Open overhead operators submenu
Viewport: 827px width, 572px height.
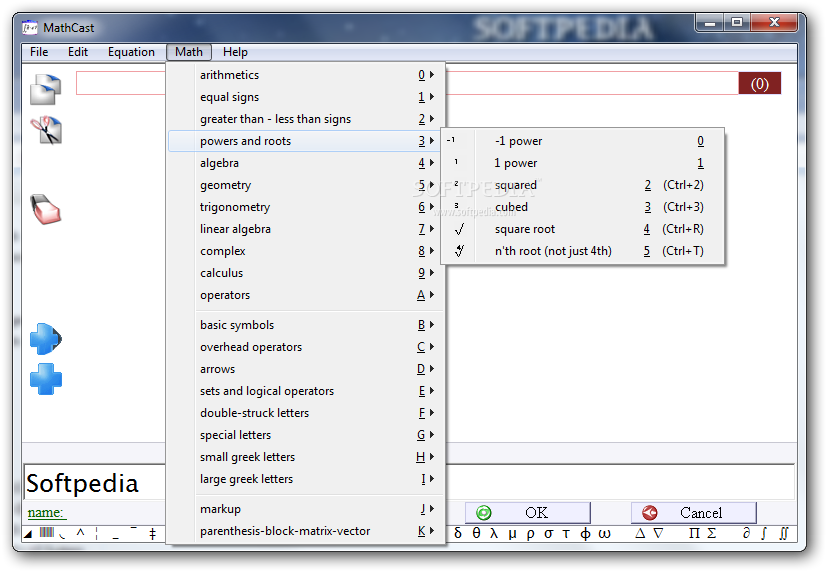(x=306, y=347)
